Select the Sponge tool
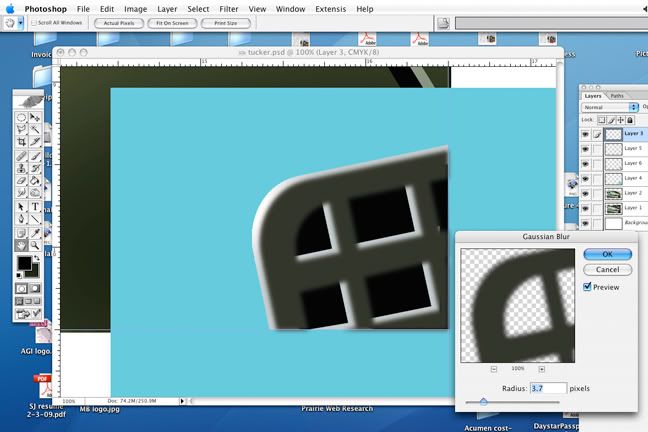Image resolution: width=648 pixels, height=432 pixels. 35,193
